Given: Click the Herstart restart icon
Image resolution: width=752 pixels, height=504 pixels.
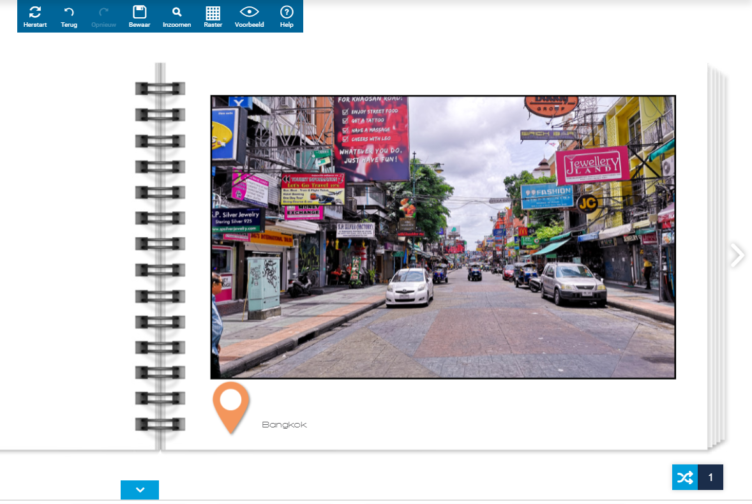Looking at the screenshot, I should point(35,15).
